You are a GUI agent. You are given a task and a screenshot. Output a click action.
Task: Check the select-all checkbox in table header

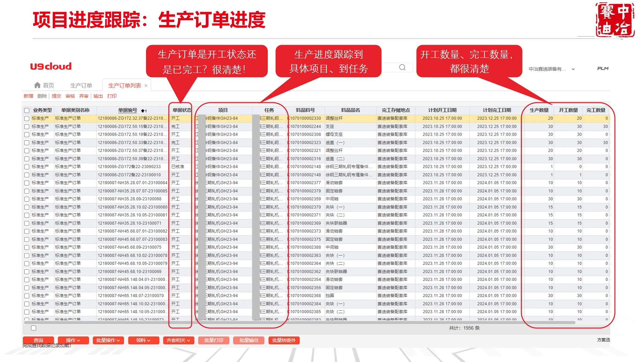[x=27, y=110]
